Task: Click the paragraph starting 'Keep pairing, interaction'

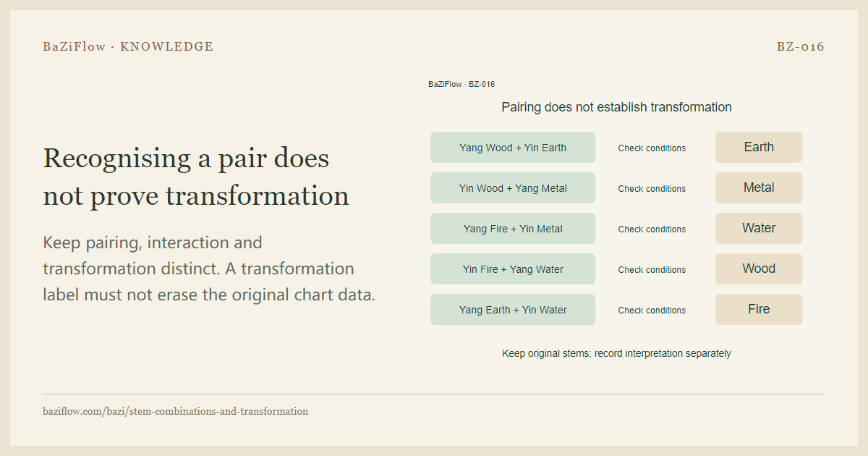Action: [x=209, y=269]
